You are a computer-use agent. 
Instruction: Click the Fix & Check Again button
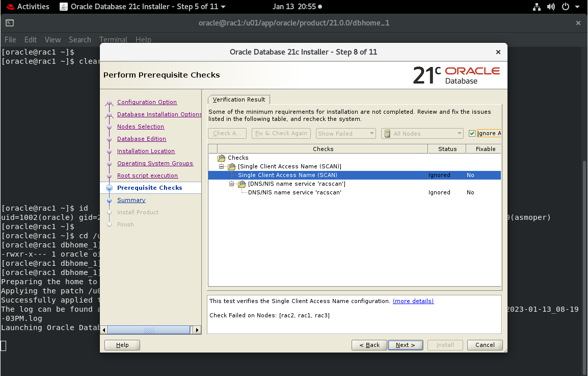coord(281,133)
